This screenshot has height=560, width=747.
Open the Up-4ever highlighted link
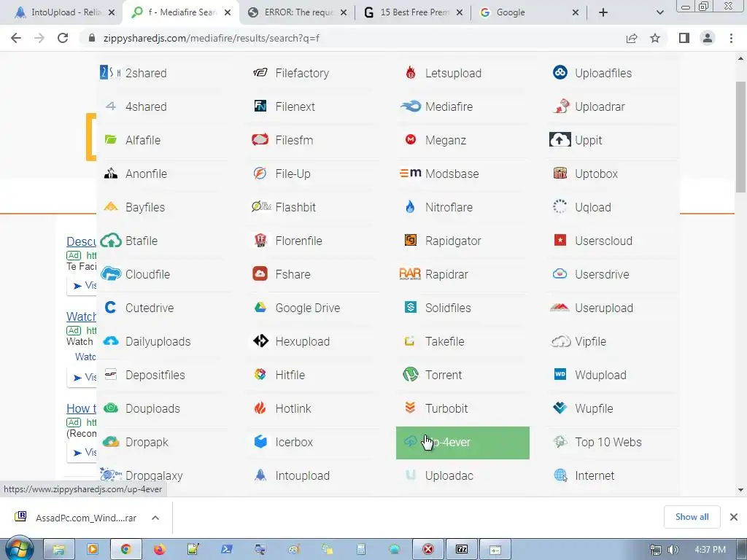[x=462, y=443]
